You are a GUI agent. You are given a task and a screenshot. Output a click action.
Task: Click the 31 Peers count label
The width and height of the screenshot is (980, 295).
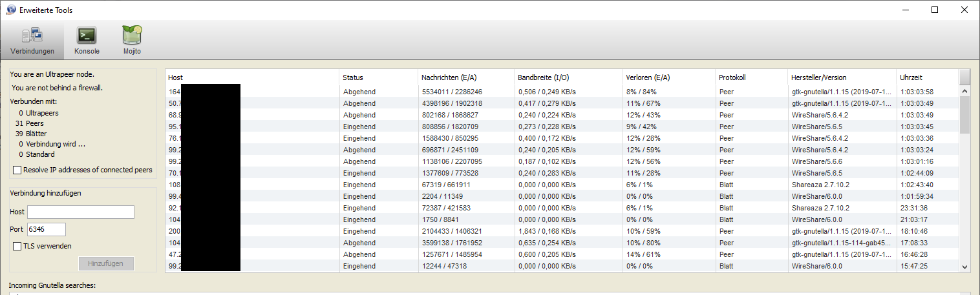point(30,123)
